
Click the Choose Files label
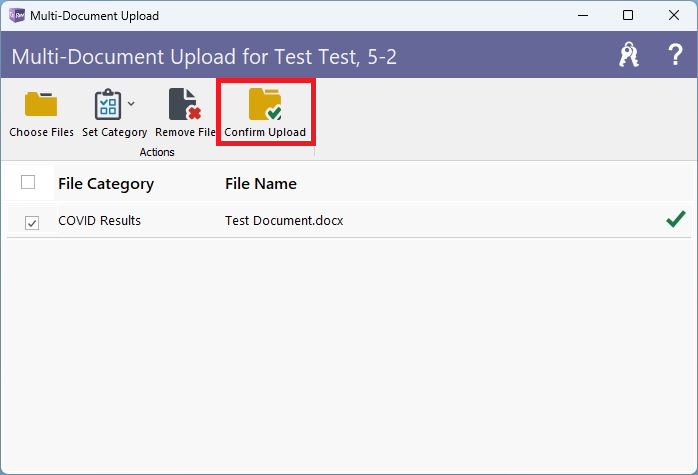[41, 132]
